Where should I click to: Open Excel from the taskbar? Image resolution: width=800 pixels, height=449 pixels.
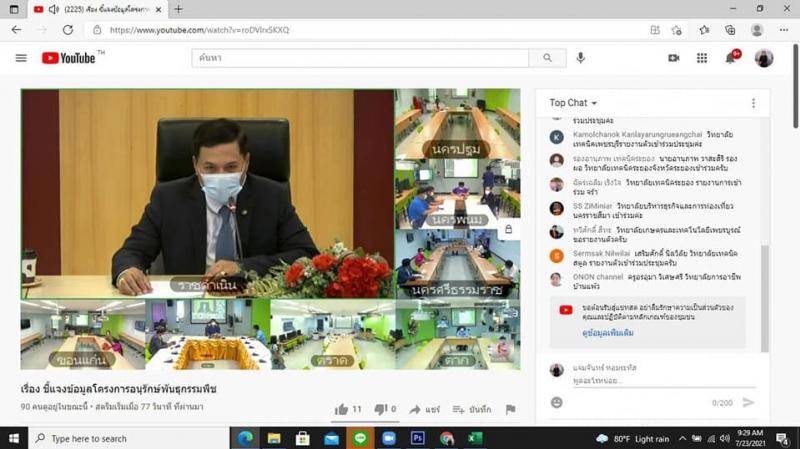475,438
